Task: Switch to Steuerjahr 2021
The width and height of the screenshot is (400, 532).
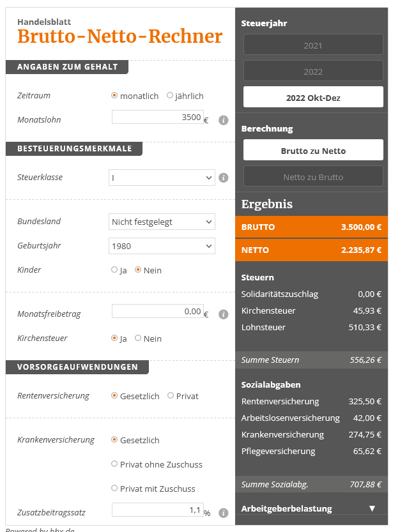Action: (x=313, y=45)
